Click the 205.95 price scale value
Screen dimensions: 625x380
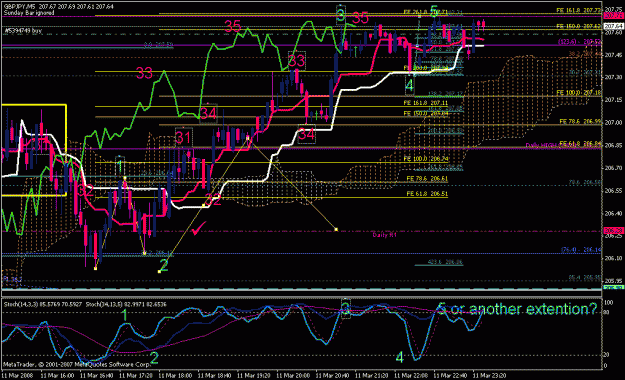(613, 281)
